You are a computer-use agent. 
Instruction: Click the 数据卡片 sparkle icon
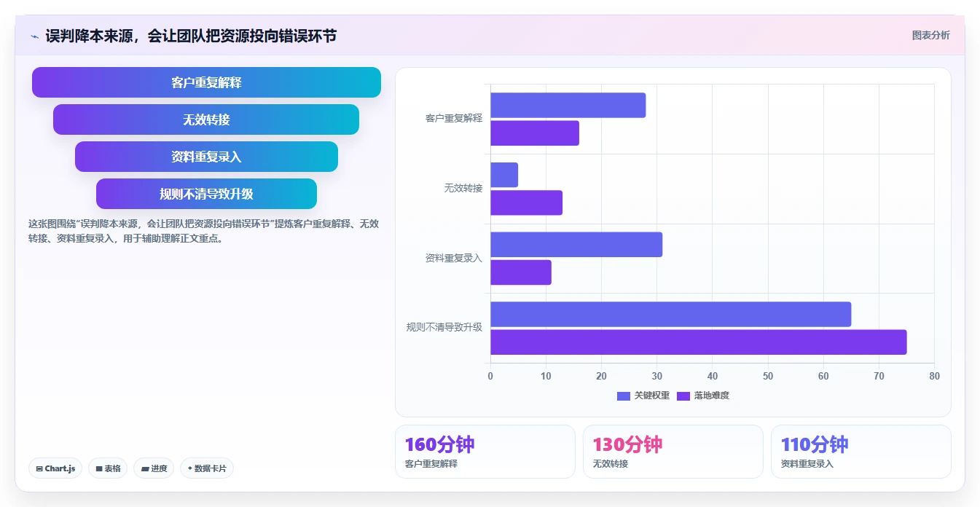tap(190, 468)
